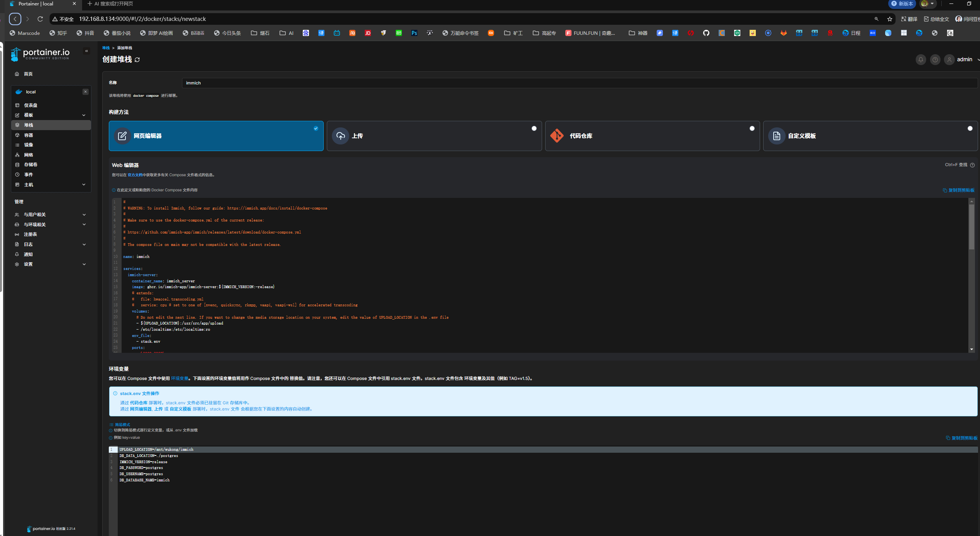980x536 pixels.
Task: Go to 首页 home menu item
Action: pyautogui.click(x=28, y=74)
